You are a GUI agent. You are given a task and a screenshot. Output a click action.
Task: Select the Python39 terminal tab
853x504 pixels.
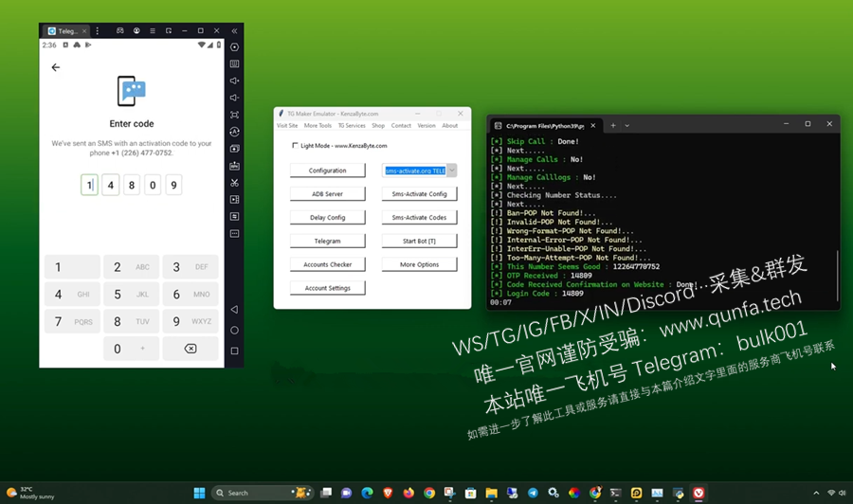[x=546, y=126]
